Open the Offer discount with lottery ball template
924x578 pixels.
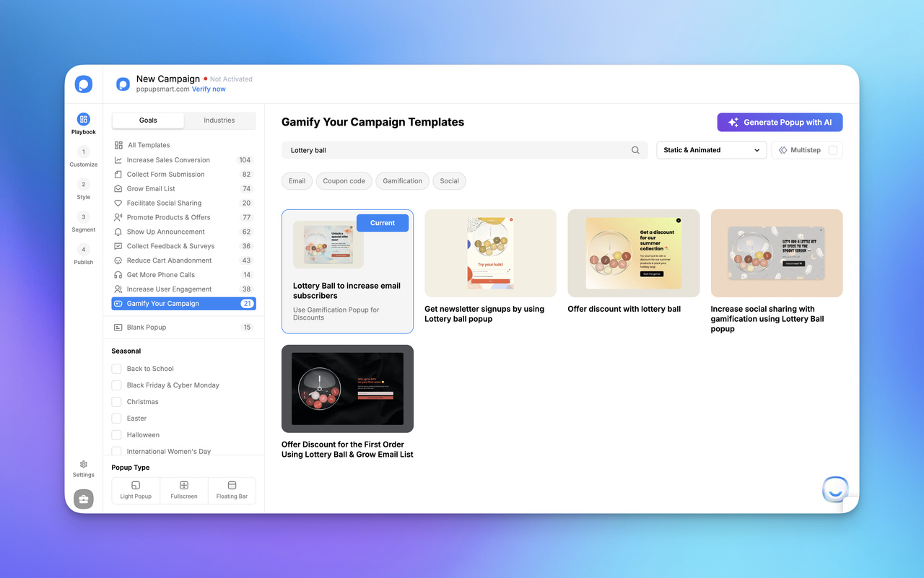tap(633, 253)
